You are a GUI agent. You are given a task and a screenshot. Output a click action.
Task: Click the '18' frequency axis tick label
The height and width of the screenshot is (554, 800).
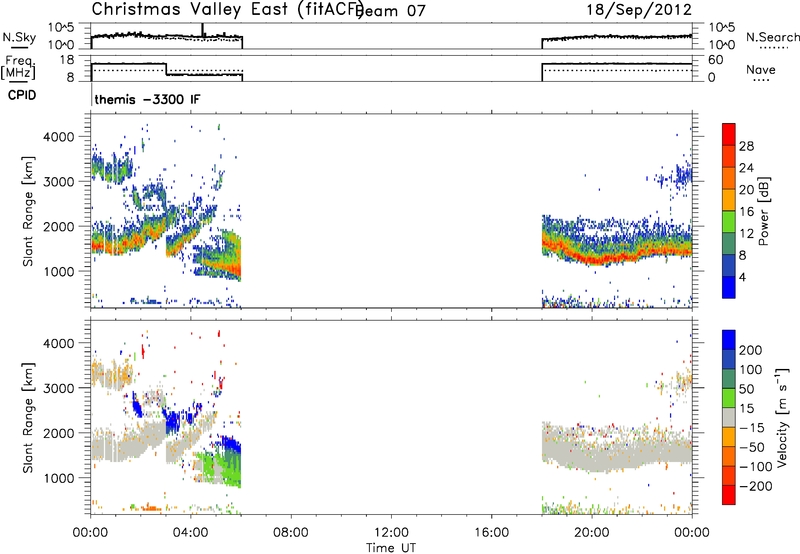67,60
